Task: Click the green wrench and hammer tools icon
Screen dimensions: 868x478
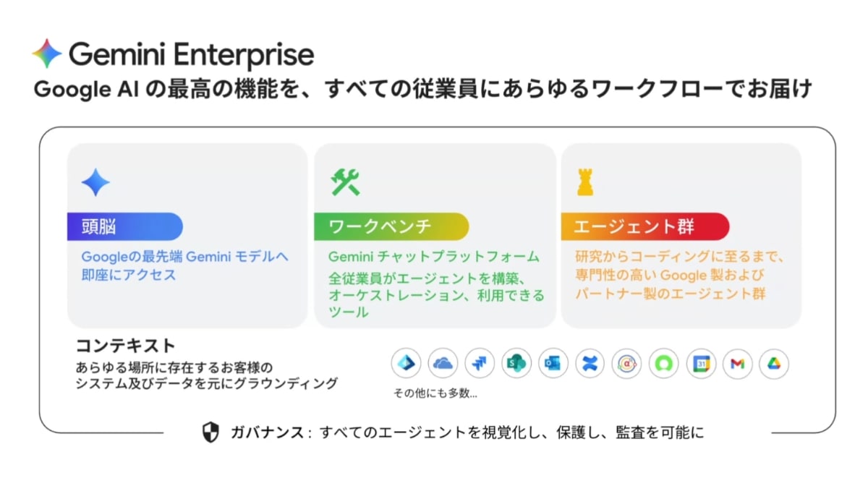Action: (x=345, y=182)
